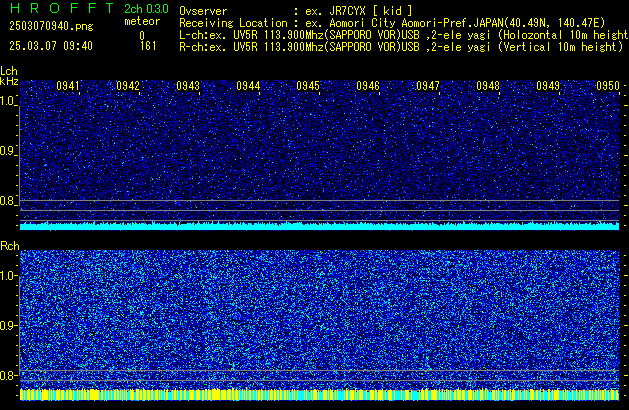This screenshot has height=410, width=629.
Task: Click the Rch channel label
Action: pos(10,246)
